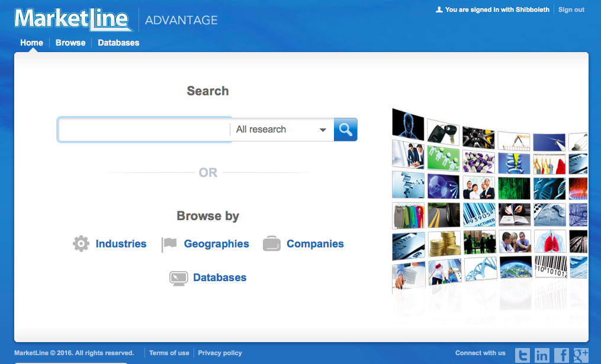Open the Facebook social icon

coord(561,355)
